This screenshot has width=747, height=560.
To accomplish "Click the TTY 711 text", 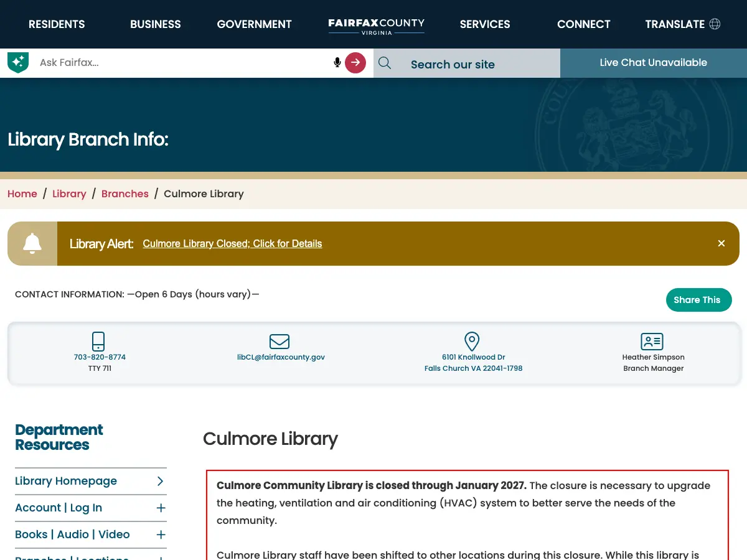I will 100,368.
